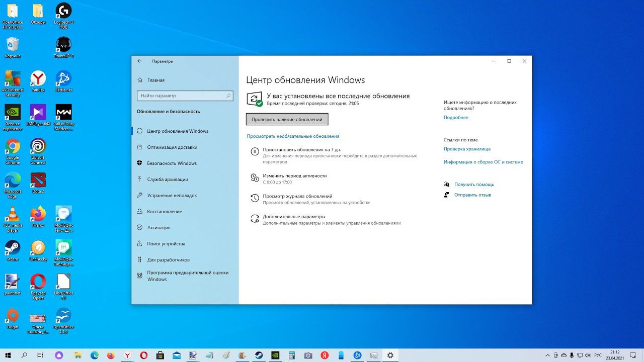644x362 pixels.
Task: Click Получить помощь link
Action: (474, 185)
